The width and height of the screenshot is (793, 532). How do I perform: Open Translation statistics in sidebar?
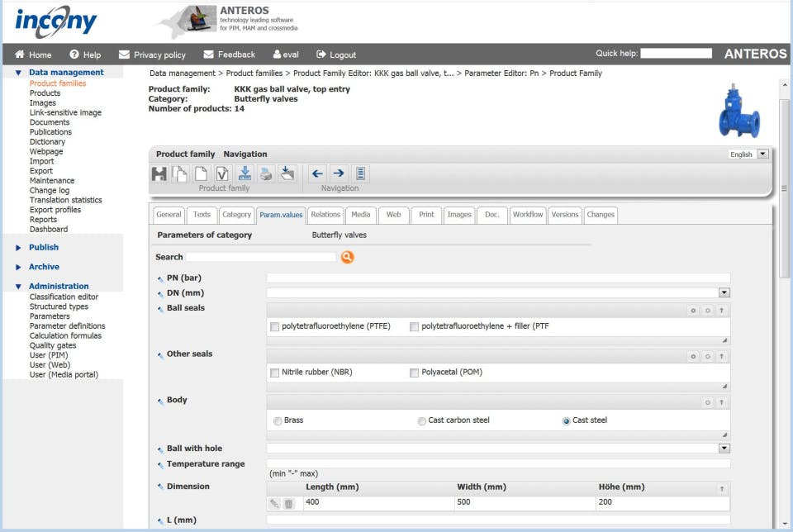click(x=66, y=200)
